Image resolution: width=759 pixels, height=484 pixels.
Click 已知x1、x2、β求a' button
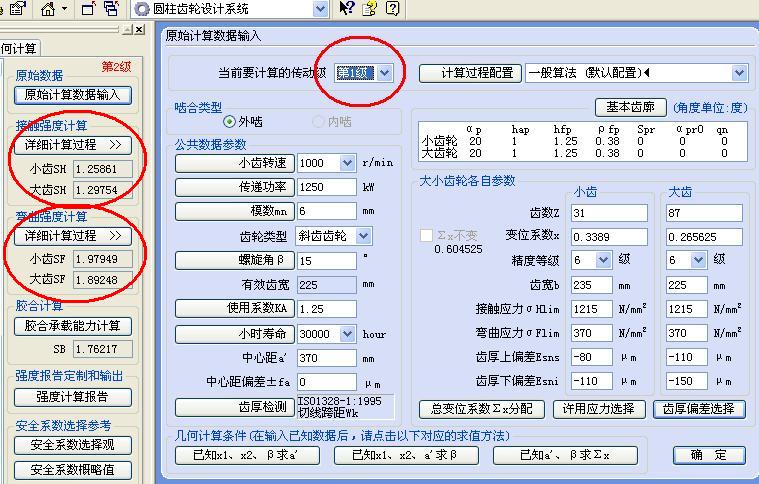[247, 455]
